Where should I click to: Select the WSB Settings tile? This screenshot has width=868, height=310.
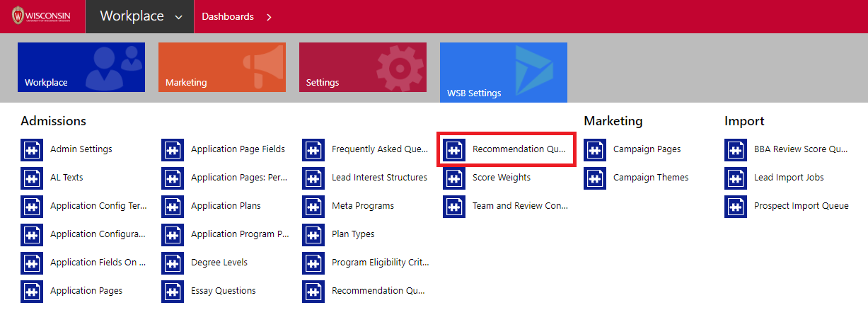(x=503, y=72)
